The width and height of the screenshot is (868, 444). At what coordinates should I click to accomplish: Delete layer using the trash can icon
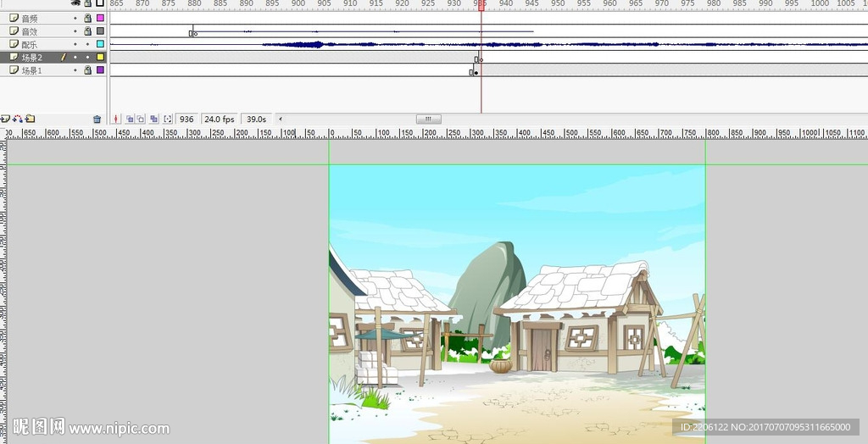[97, 119]
